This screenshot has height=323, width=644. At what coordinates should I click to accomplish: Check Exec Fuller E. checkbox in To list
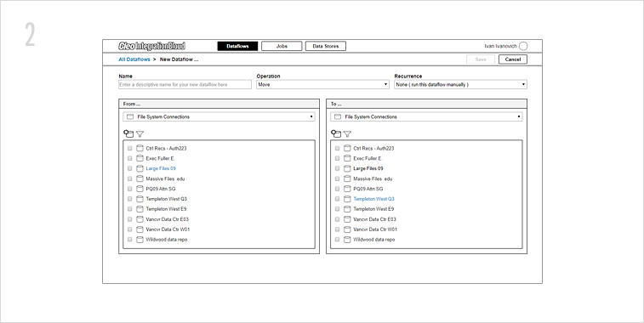337,158
